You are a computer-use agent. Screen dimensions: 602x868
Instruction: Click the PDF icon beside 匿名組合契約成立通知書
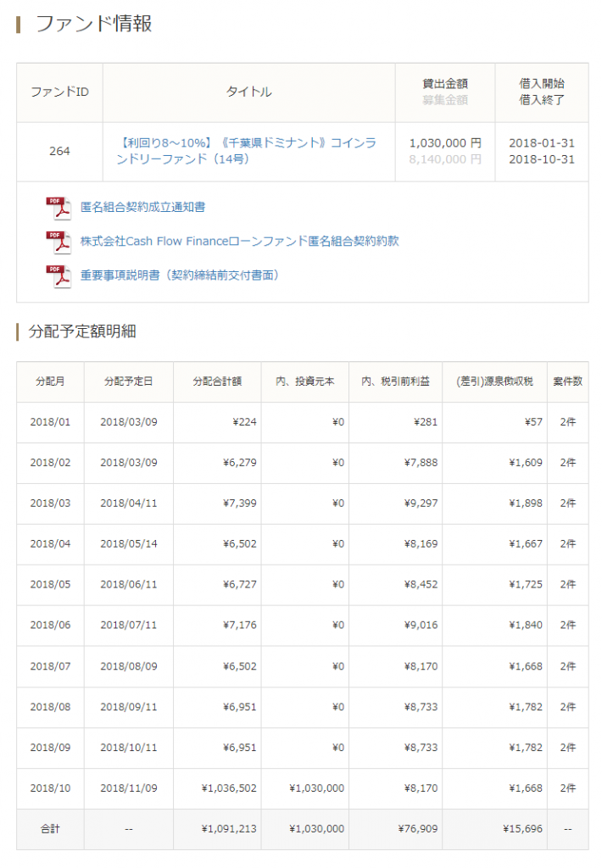click(x=59, y=208)
